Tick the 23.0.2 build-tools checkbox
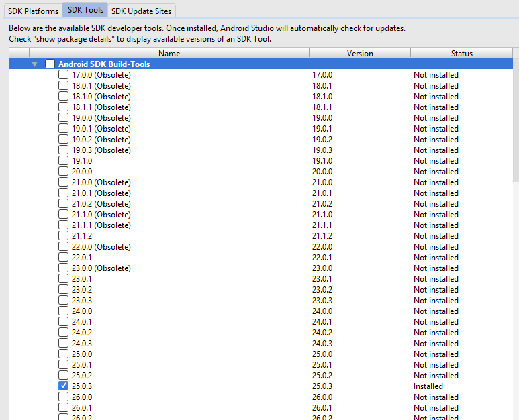Image resolution: width=519 pixels, height=420 pixels. (x=63, y=289)
